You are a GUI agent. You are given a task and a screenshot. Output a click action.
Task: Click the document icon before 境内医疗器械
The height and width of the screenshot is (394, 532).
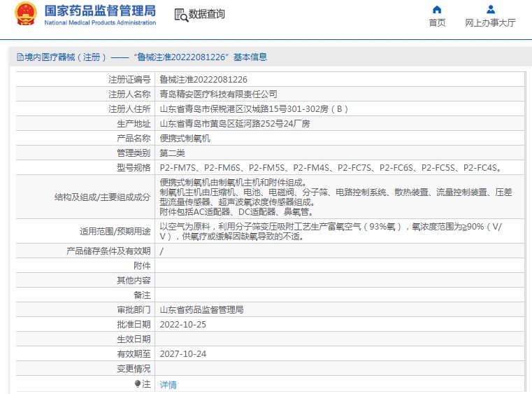coord(20,57)
